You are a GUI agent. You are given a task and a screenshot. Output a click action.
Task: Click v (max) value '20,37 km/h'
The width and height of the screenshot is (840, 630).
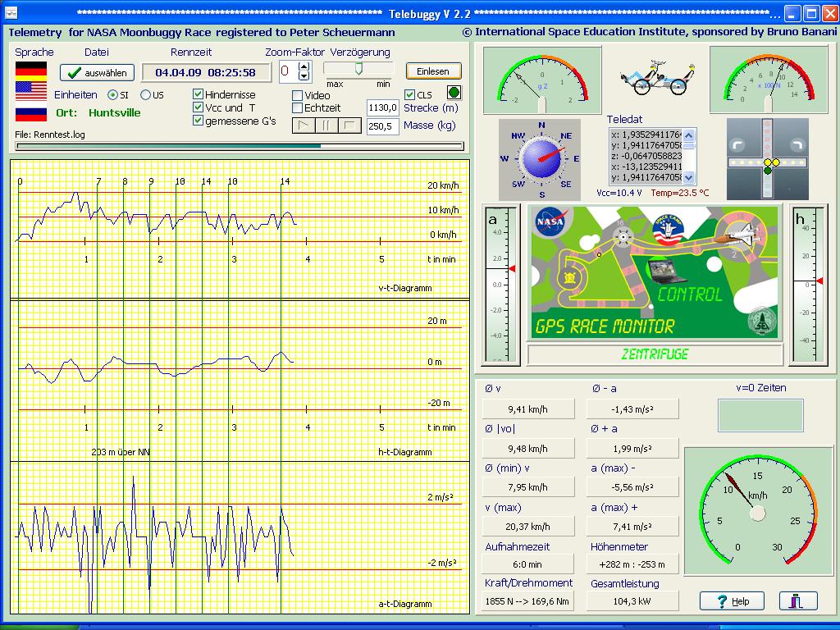pos(527,527)
